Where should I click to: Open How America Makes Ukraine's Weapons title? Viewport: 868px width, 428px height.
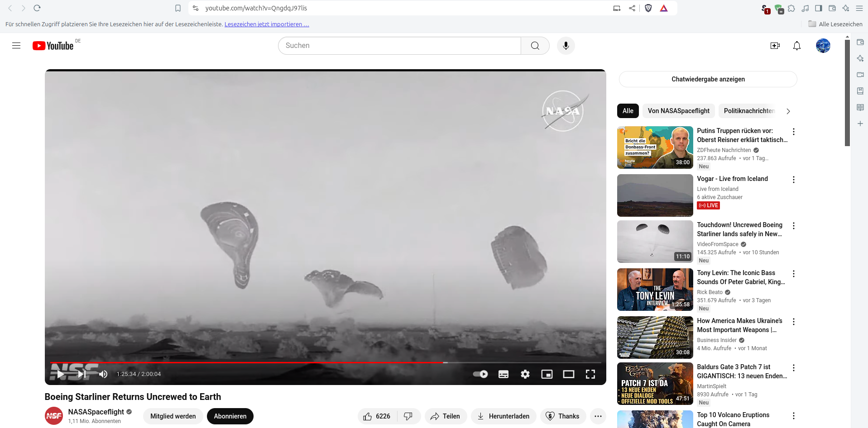[x=740, y=325]
